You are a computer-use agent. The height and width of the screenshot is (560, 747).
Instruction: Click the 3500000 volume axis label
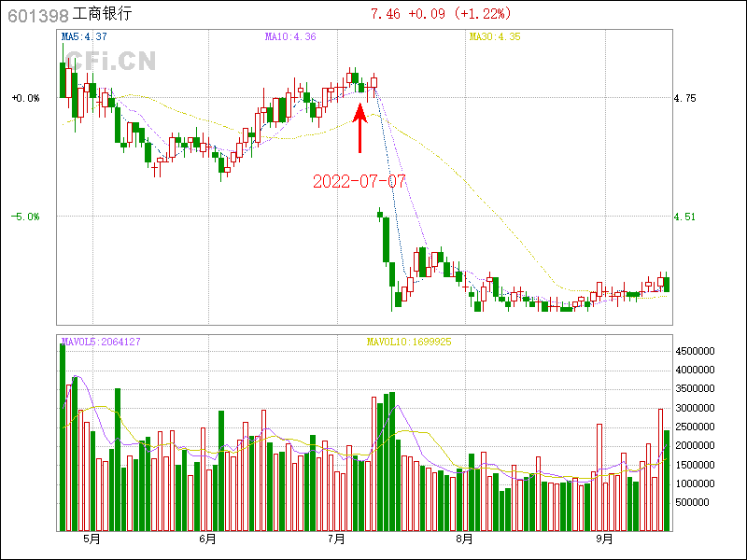click(x=695, y=388)
